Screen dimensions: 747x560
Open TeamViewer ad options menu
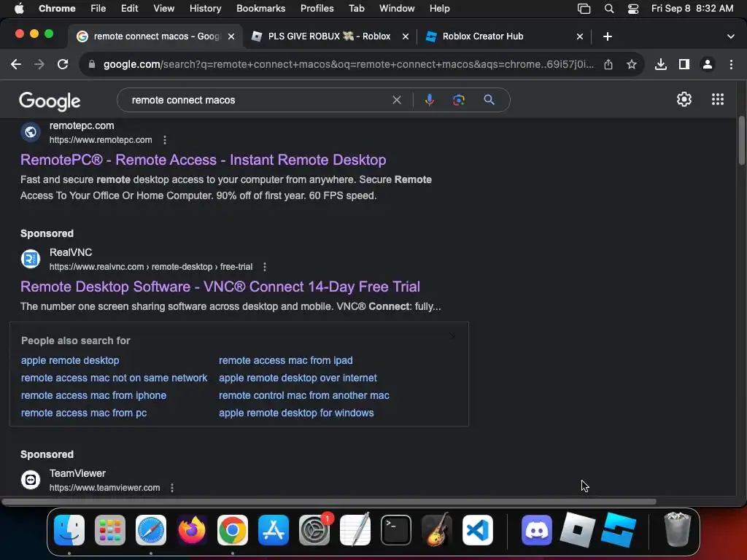pos(172,488)
